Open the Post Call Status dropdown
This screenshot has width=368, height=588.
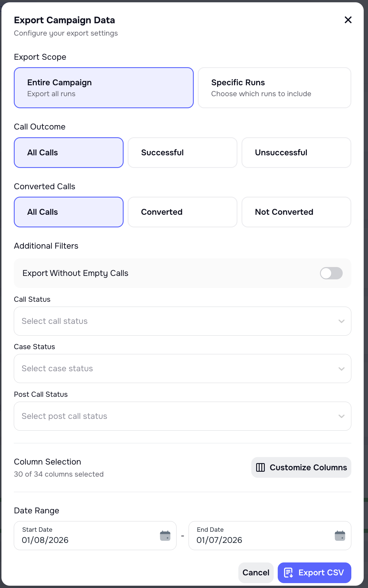[182, 416]
